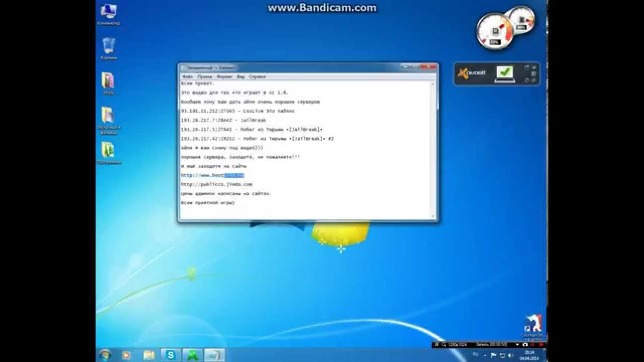Open Skype from the taskbar

pos(171,355)
